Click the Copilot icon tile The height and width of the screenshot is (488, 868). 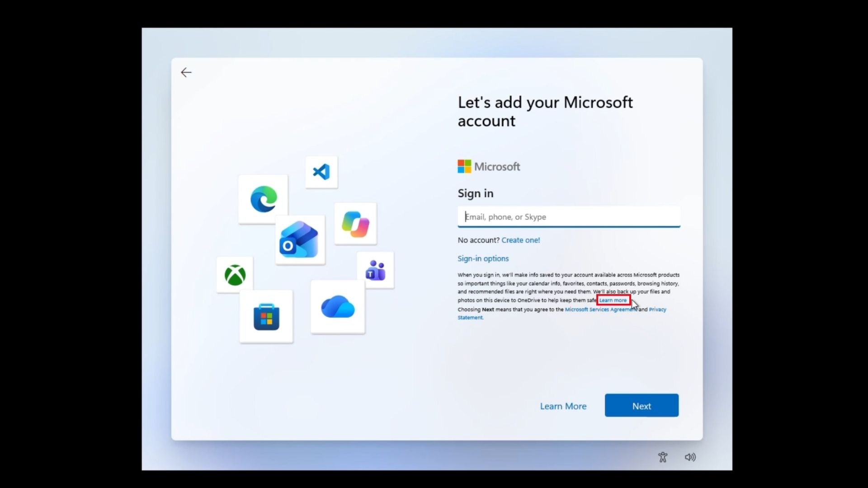coord(355,224)
